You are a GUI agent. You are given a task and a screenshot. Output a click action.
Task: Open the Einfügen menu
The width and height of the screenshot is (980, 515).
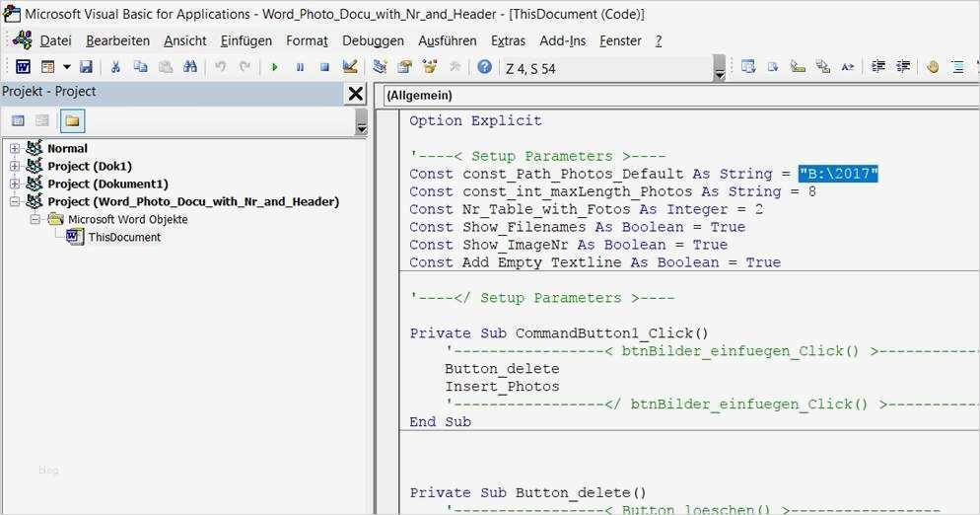(246, 40)
